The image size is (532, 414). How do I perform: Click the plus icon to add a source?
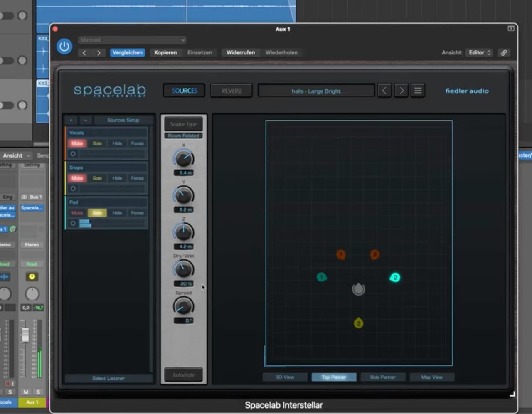click(x=71, y=120)
